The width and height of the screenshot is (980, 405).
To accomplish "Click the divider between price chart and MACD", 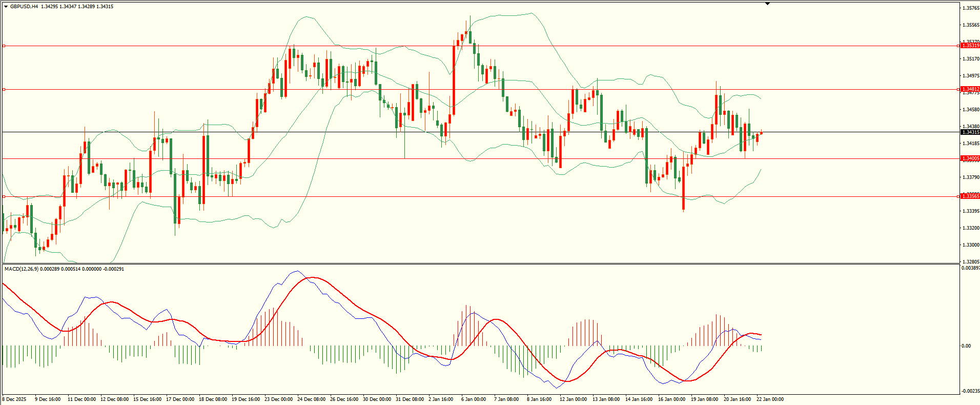I will coord(480,264).
